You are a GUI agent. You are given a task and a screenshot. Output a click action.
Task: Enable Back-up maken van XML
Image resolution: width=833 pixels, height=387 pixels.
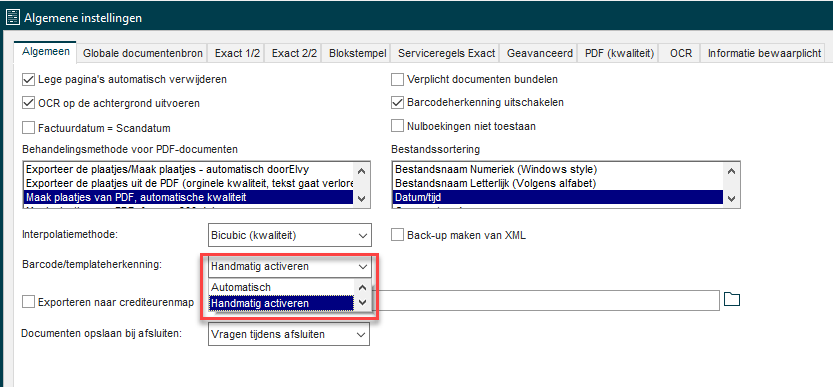(397, 235)
